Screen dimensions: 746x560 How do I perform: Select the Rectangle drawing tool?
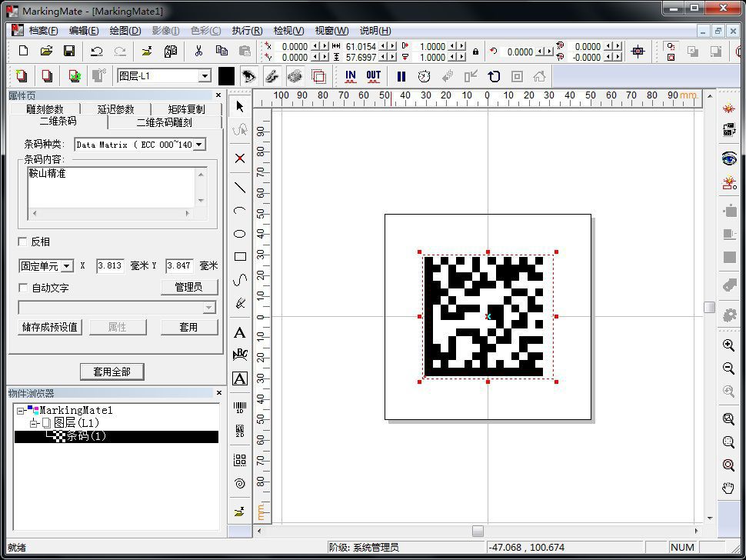tap(239, 254)
